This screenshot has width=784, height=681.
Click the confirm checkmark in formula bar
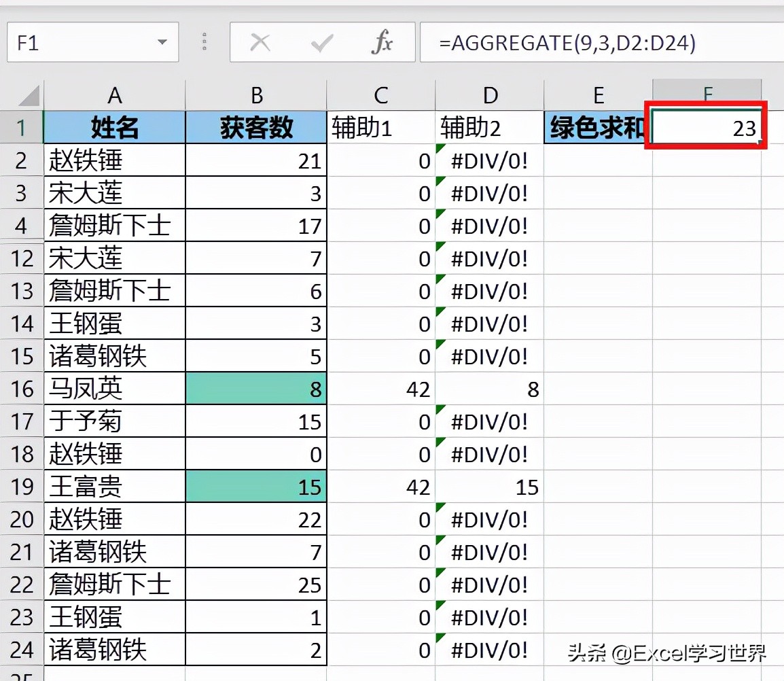click(x=321, y=43)
